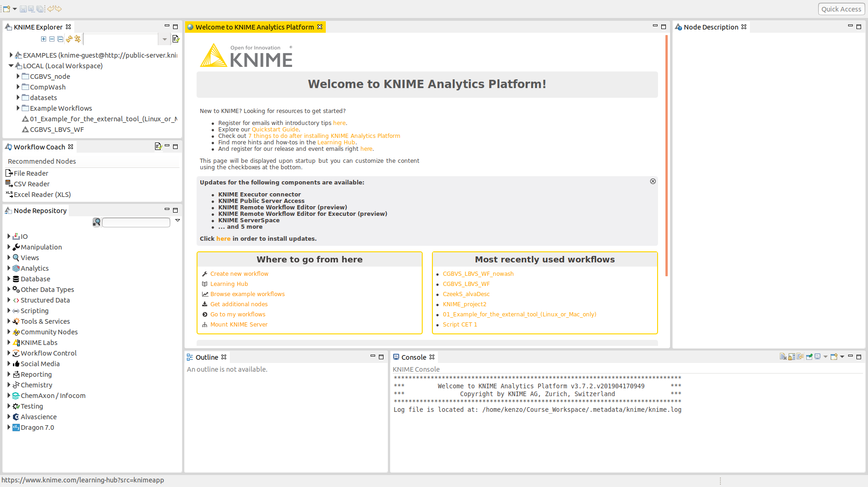868x487 pixels.
Task: Expand the Example Workflows folder
Action: [x=18, y=108]
